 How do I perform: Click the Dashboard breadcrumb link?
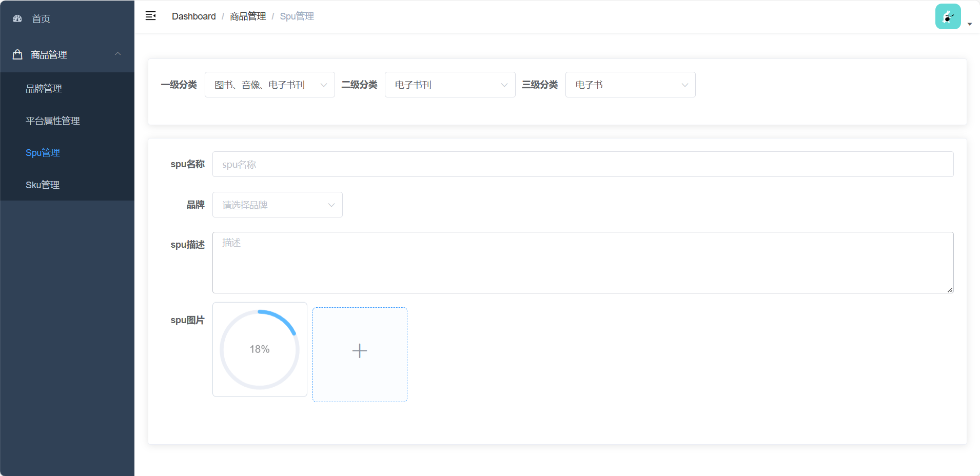point(194,16)
